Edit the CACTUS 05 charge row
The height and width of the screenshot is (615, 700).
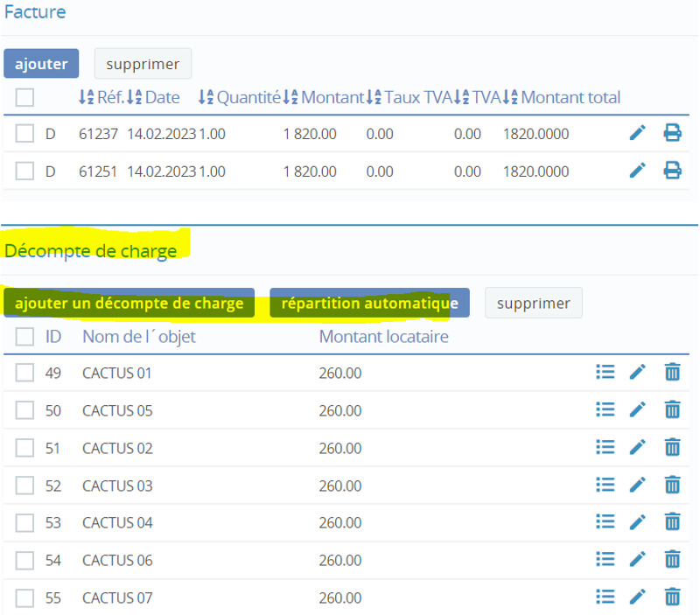(x=638, y=409)
